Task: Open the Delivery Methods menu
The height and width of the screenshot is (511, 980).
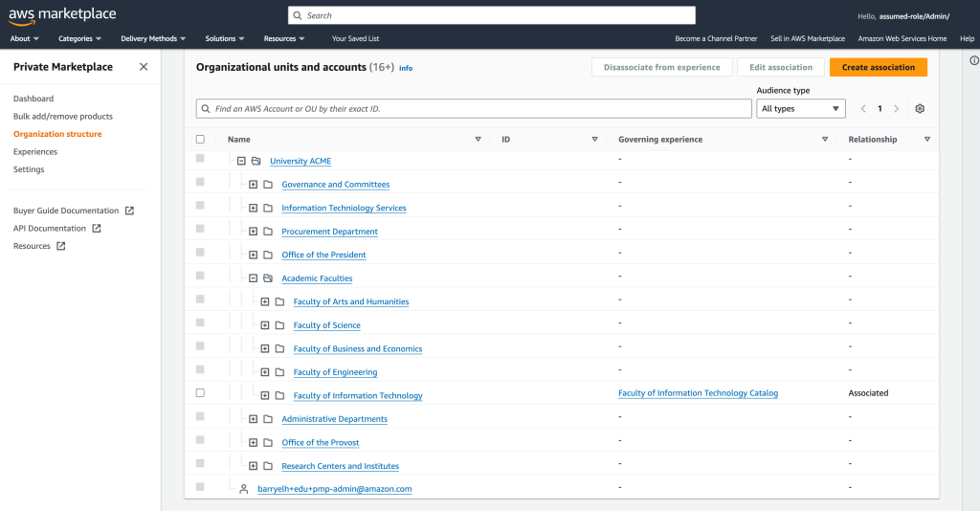Action: (154, 38)
